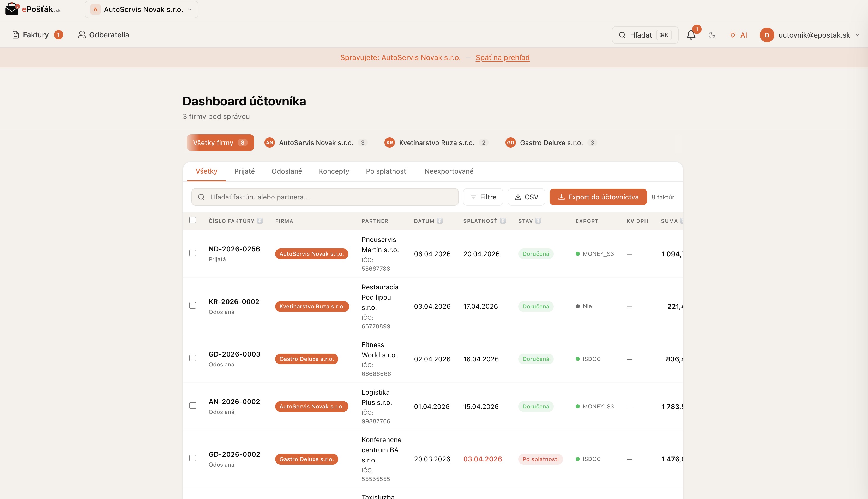Sort by the Číslo faktúry column icon
The width and height of the screenshot is (868, 499).
pyautogui.click(x=260, y=221)
